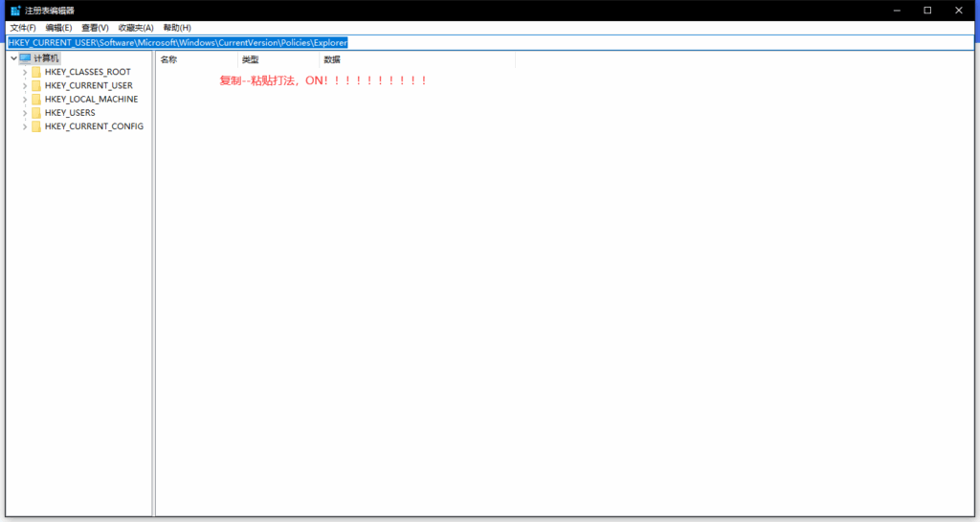This screenshot has width=980, height=522.
Task: Click the HKEY_CURRENT_CONFIG folder icon
Action: point(36,126)
